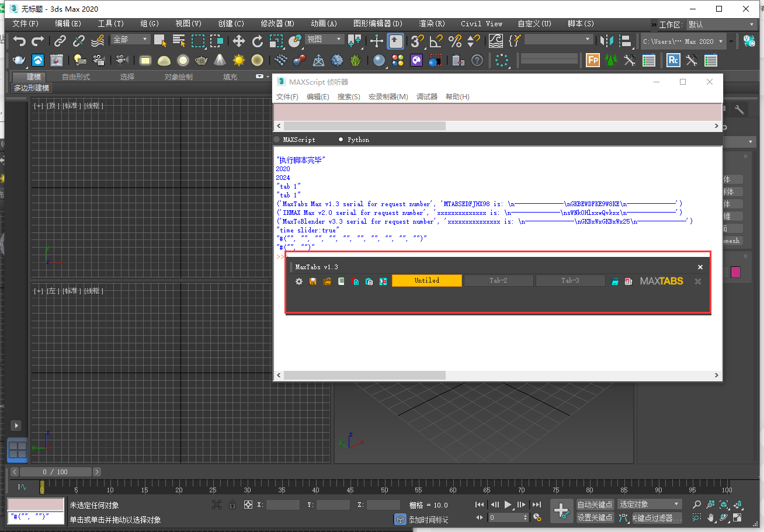The image size is (764, 532).
Task: Toggle the Angle Snap button
Action: point(436,40)
